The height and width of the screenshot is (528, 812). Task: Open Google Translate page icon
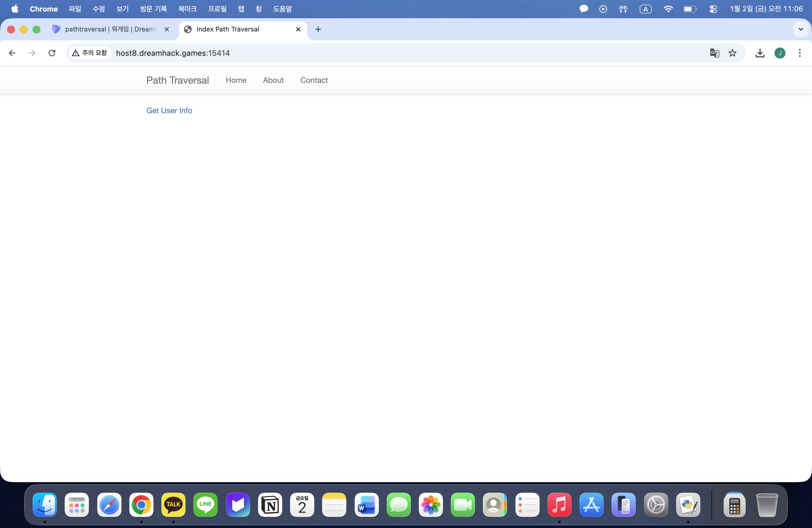coord(715,53)
